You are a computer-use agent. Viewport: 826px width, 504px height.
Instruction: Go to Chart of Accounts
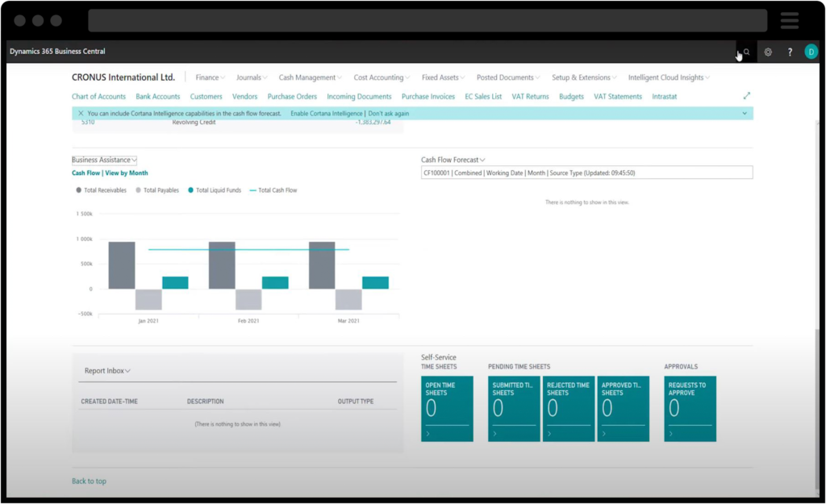pos(98,97)
